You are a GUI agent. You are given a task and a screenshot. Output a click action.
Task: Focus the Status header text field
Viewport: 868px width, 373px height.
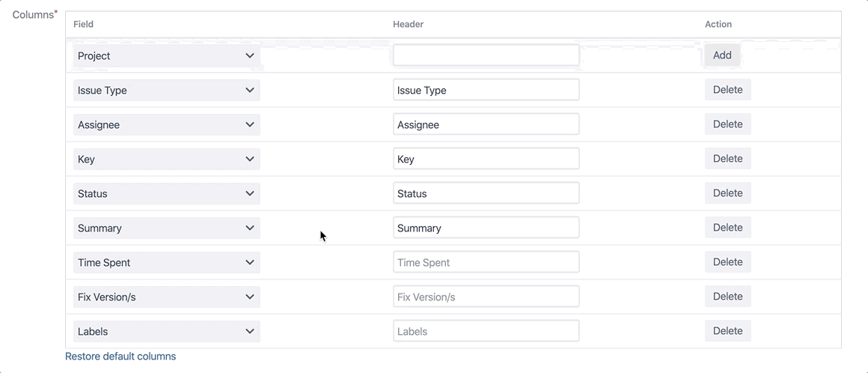coord(486,193)
